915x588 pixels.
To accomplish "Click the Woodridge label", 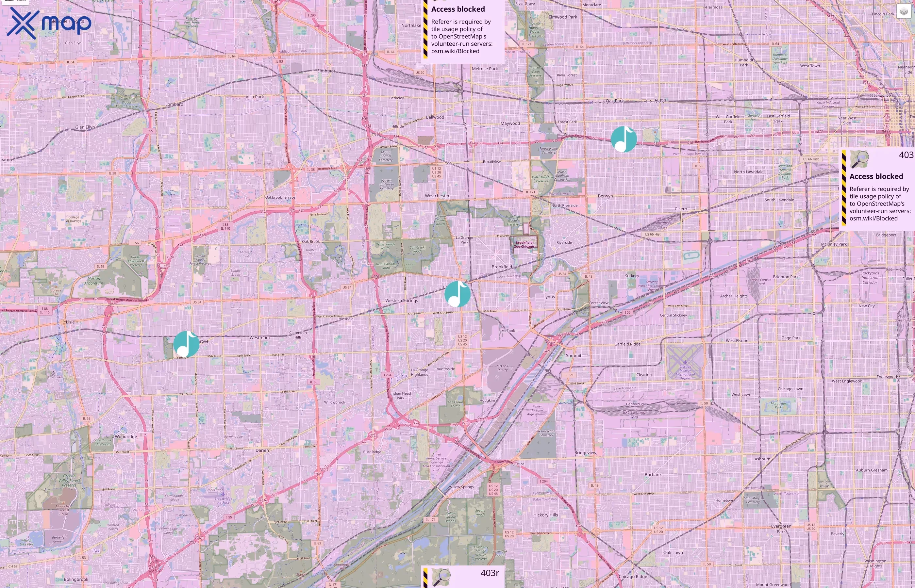I will coord(125,436).
